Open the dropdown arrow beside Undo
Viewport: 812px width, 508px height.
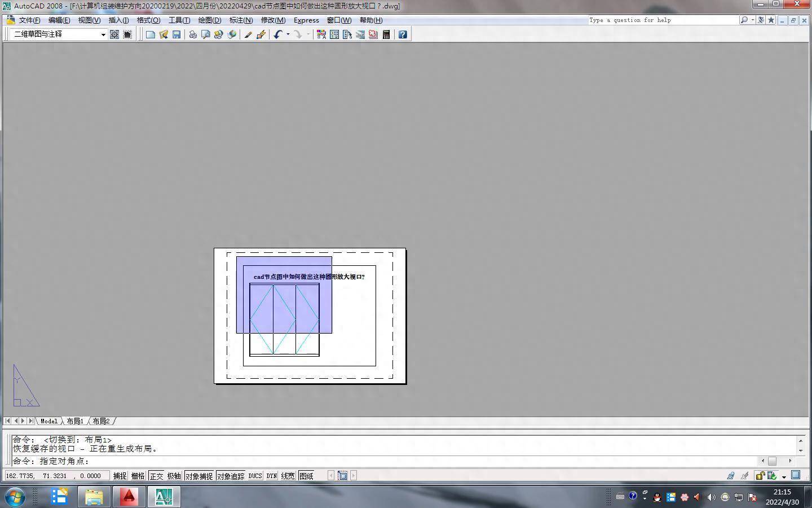coord(288,34)
